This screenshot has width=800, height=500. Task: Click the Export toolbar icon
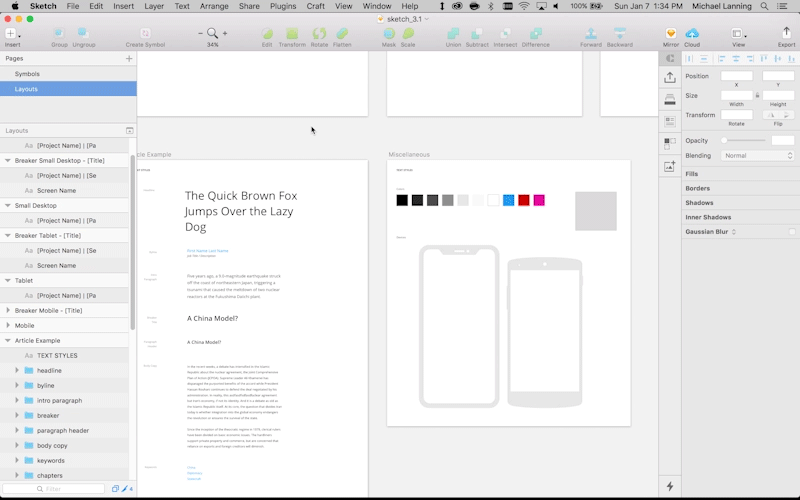coord(786,33)
